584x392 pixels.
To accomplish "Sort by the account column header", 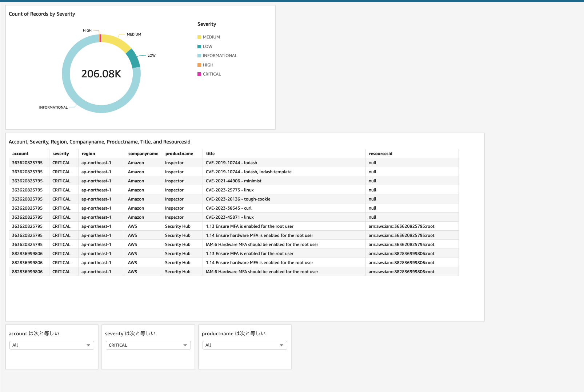I will click(x=29, y=154).
